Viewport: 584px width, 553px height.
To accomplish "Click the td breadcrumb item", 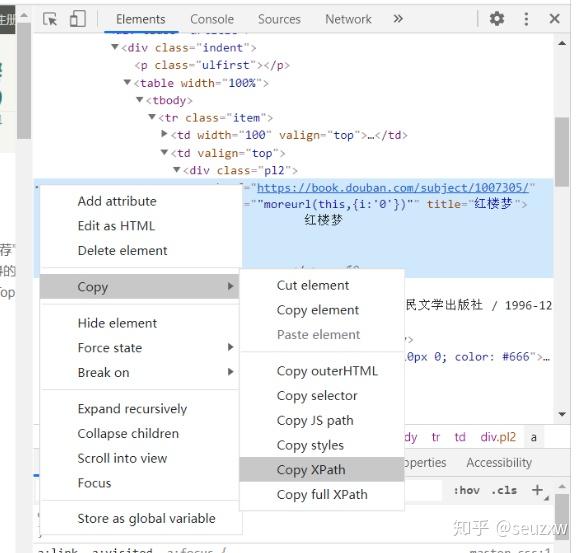I will click(460, 437).
